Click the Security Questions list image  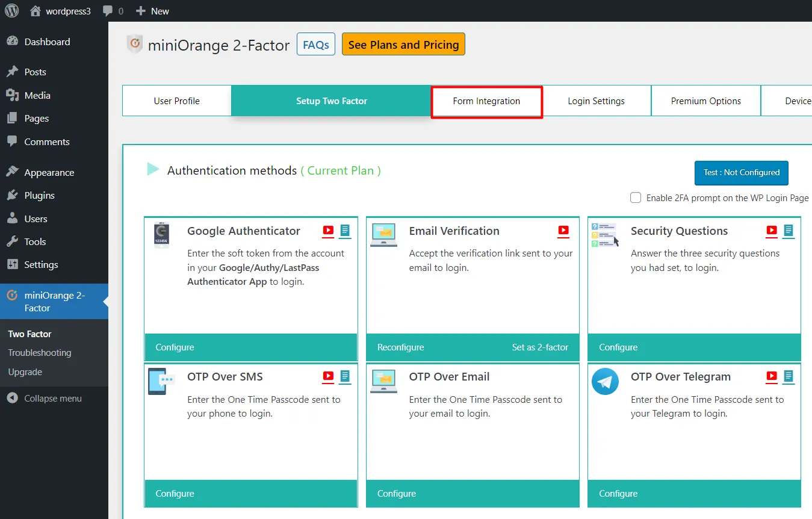coord(605,235)
